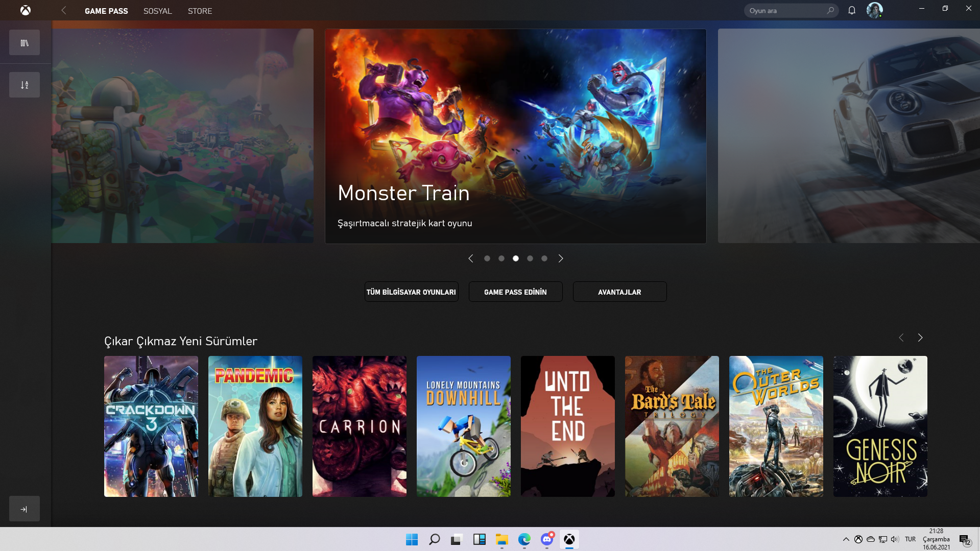Screen dimensions: 980x551
Task: Click the Xbox system tray icon
Action: point(858,539)
